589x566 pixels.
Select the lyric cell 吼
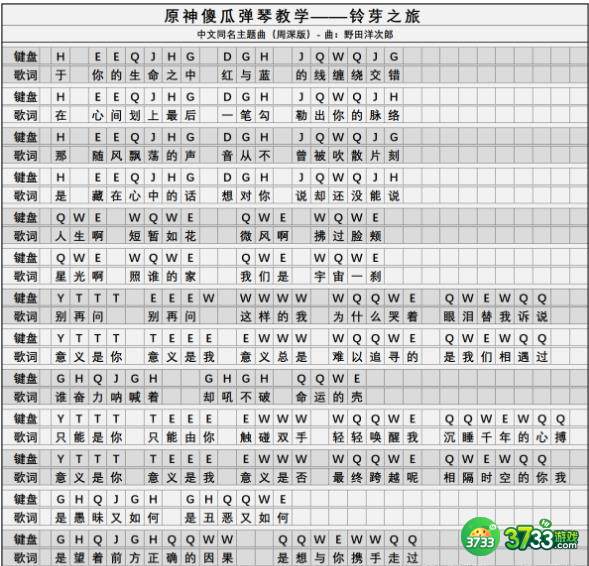click(227, 397)
